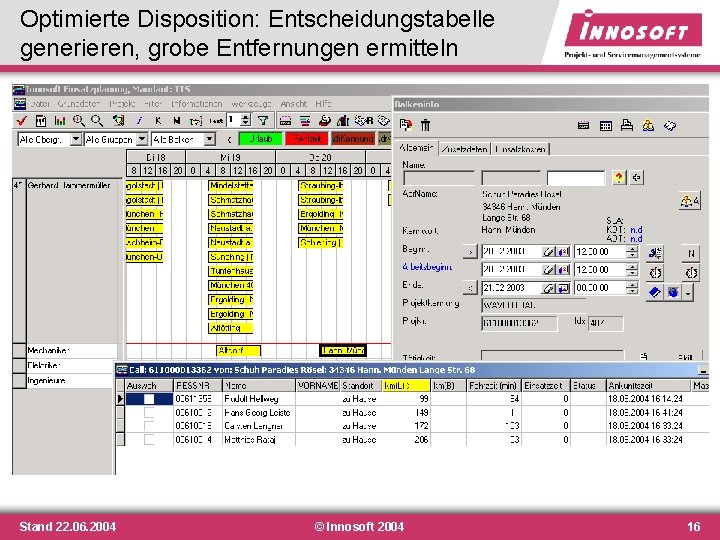Tick Auswahl checkbox for Rudolf Hellweg

tap(149, 399)
